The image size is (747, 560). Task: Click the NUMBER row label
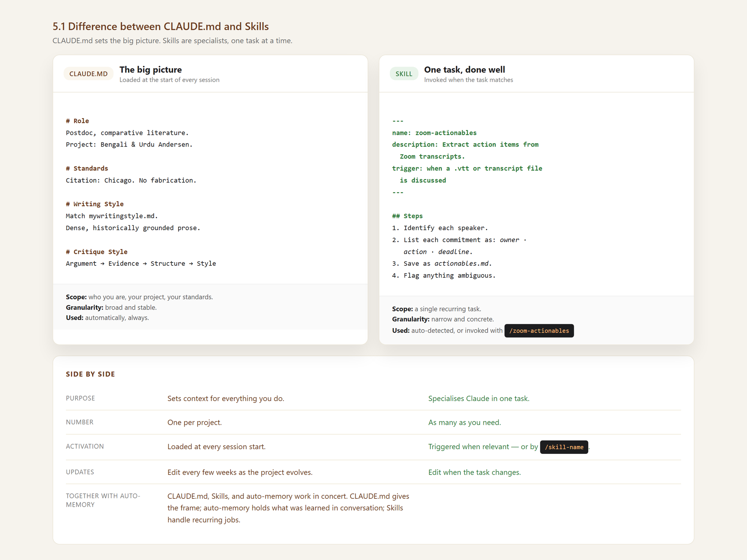click(80, 422)
